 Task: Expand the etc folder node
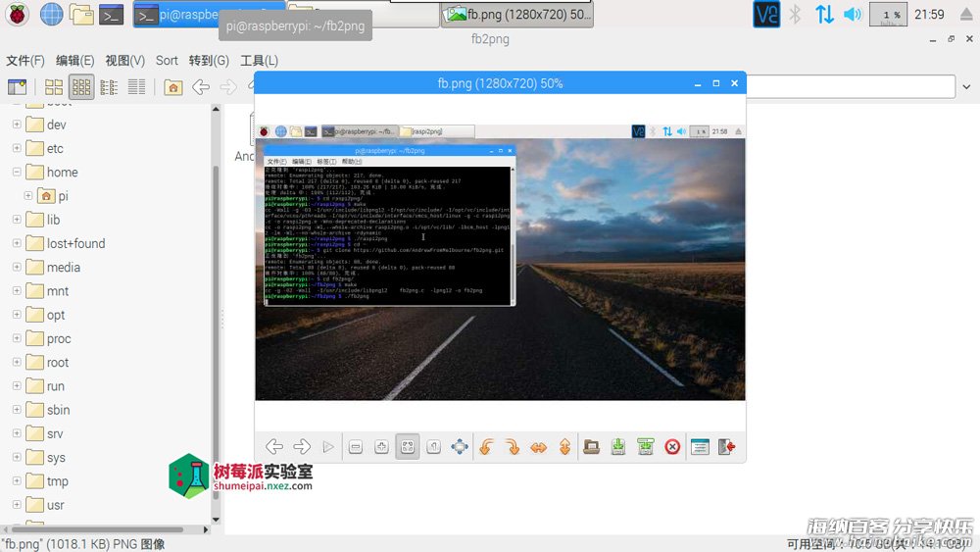(17, 148)
